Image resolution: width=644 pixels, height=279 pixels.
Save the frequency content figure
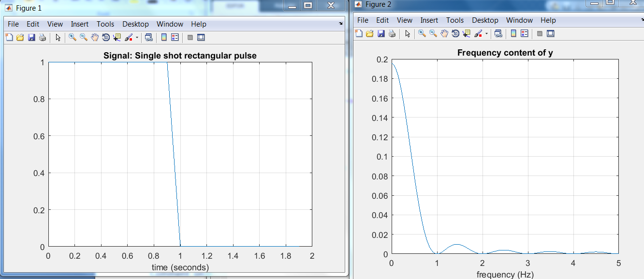(x=381, y=33)
